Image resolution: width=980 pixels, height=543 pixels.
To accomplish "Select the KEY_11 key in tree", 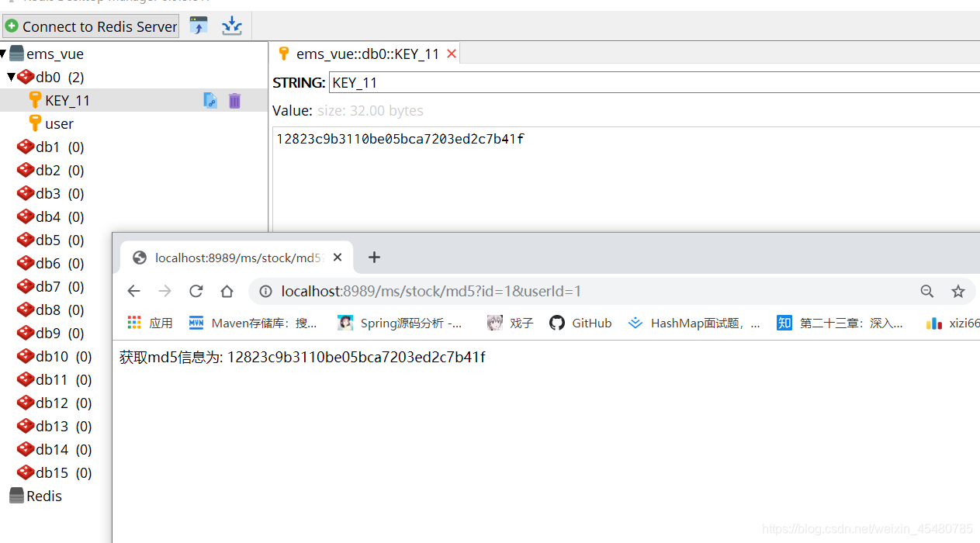I will click(x=68, y=100).
